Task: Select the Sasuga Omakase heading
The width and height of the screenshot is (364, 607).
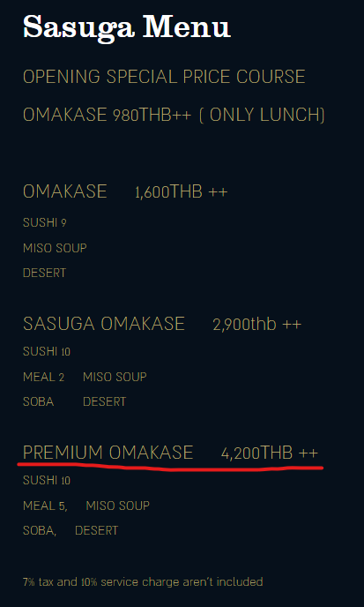Action: point(104,324)
